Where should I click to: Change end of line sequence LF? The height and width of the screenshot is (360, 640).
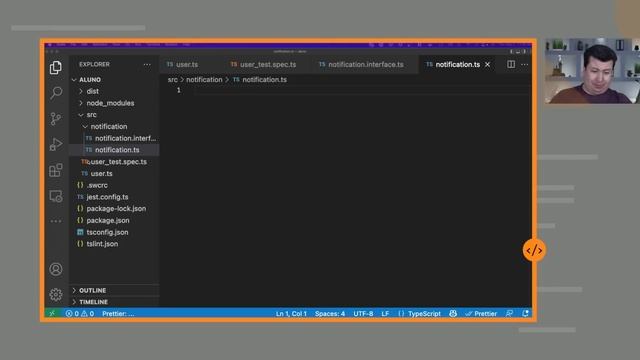point(385,313)
